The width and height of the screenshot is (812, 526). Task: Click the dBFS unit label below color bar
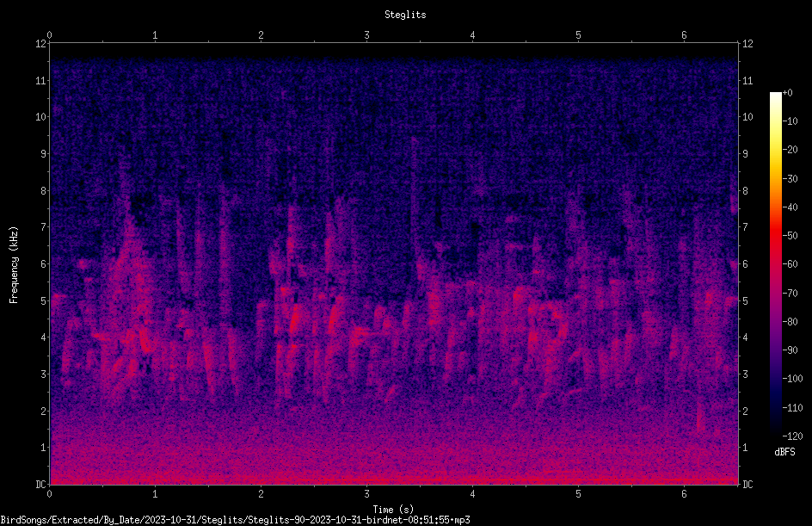784,452
